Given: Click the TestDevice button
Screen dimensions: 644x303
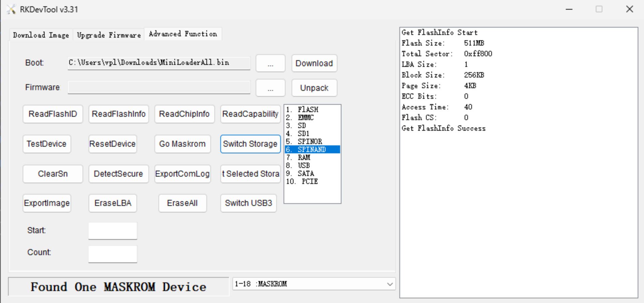Looking at the screenshot, I should 47,144.
